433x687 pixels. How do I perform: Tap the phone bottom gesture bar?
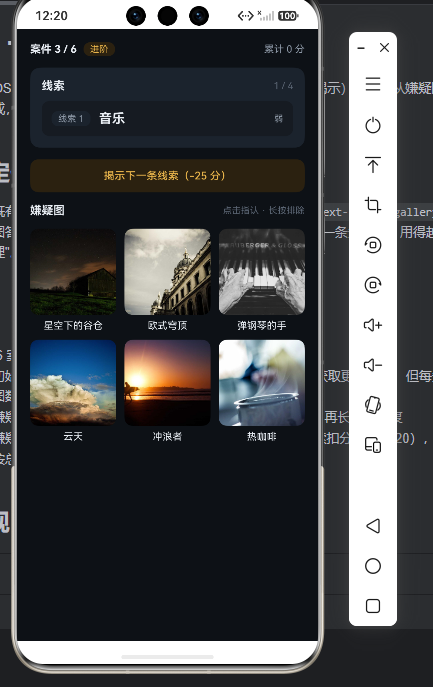pos(167,657)
